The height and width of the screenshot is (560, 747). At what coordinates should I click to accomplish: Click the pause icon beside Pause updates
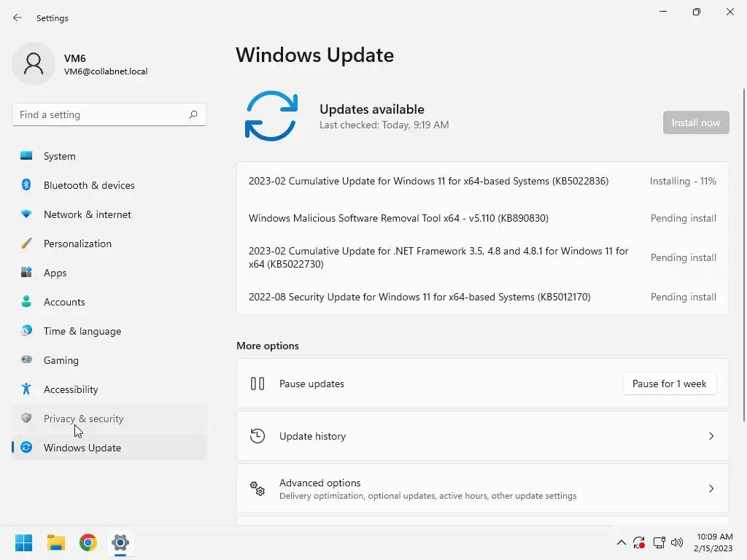(x=258, y=384)
